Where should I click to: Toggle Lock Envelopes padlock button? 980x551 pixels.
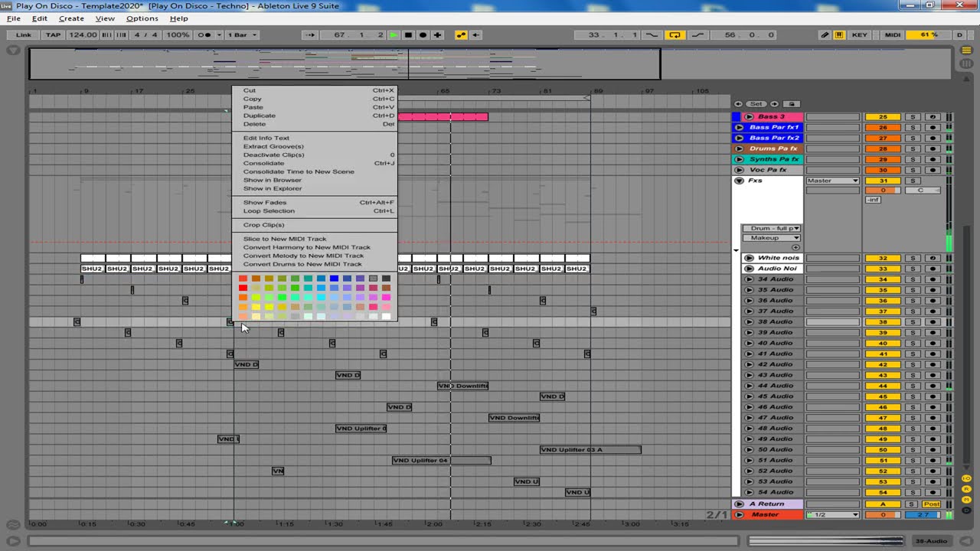point(792,104)
